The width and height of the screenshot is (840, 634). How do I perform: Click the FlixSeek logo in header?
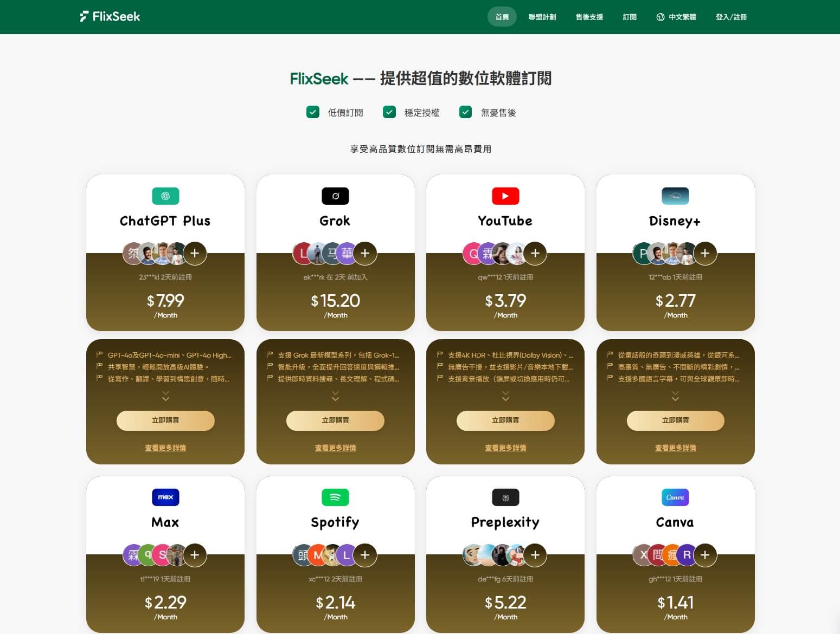pyautogui.click(x=110, y=16)
